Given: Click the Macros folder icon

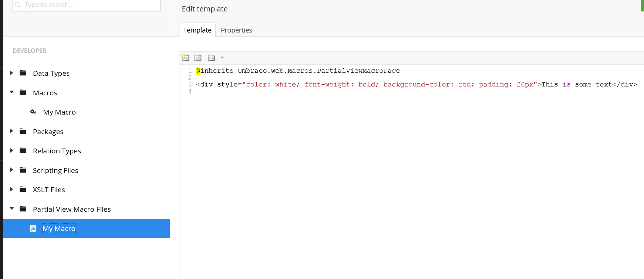Looking at the screenshot, I should [23, 92].
